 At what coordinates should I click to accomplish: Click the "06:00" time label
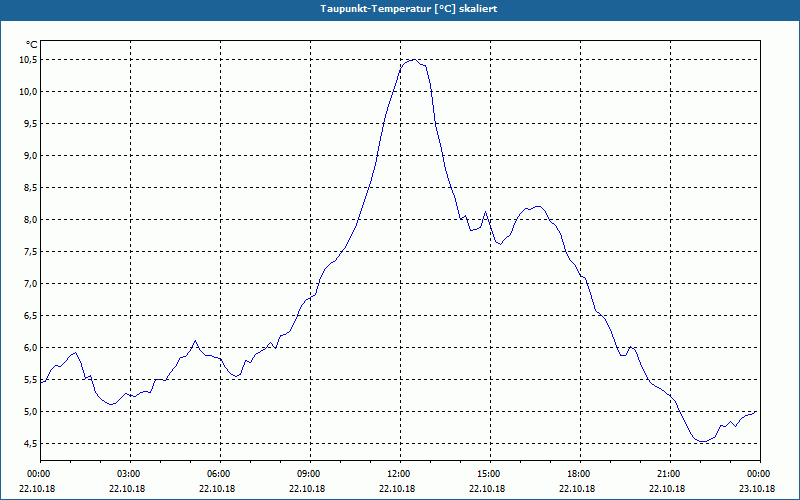(217, 474)
